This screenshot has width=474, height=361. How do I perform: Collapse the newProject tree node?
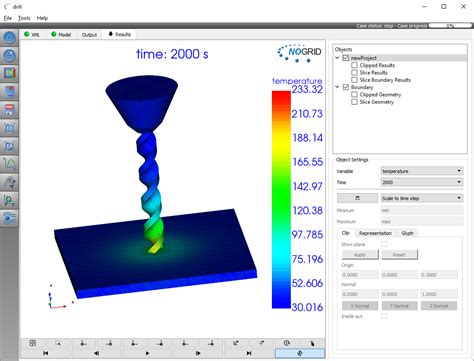pyautogui.click(x=337, y=58)
